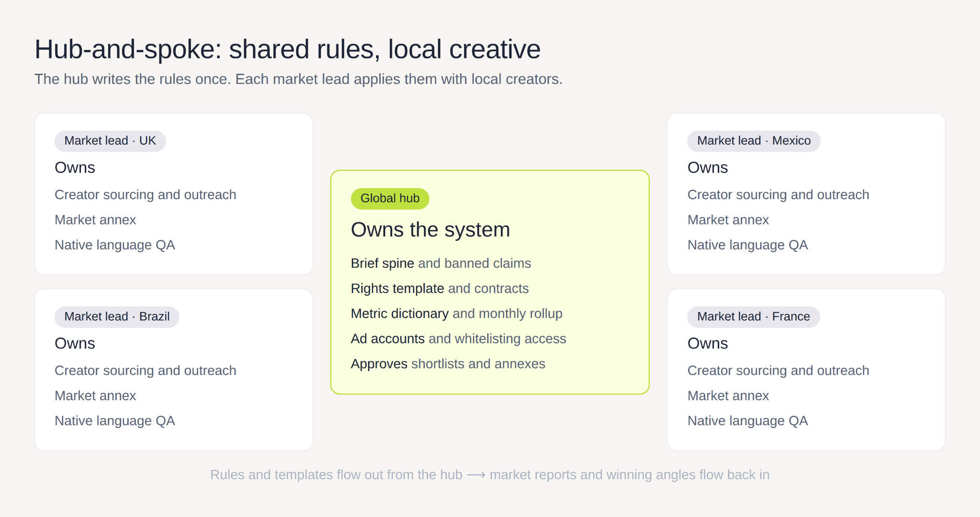Click 'Approves shortlists and annexes' line
The image size is (980, 517).
click(x=448, y=364)
